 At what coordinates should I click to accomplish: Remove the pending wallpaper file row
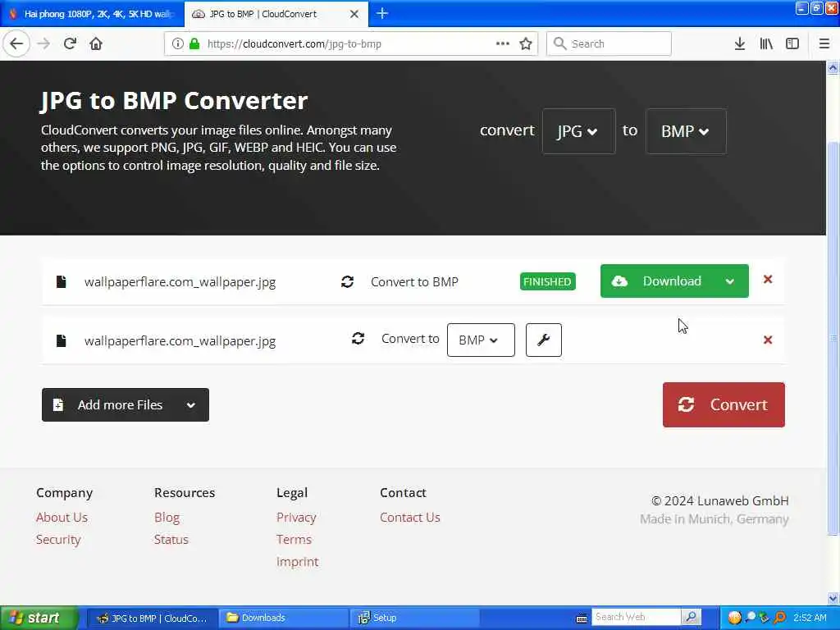click(x=768, y=340)
